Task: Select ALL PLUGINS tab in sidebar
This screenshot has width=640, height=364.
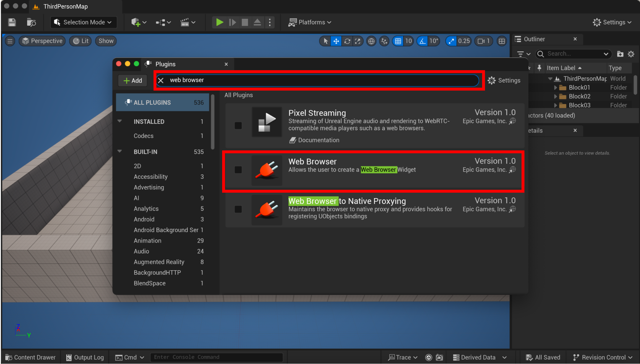Action: pyautogui.click(x=162, y=102)
